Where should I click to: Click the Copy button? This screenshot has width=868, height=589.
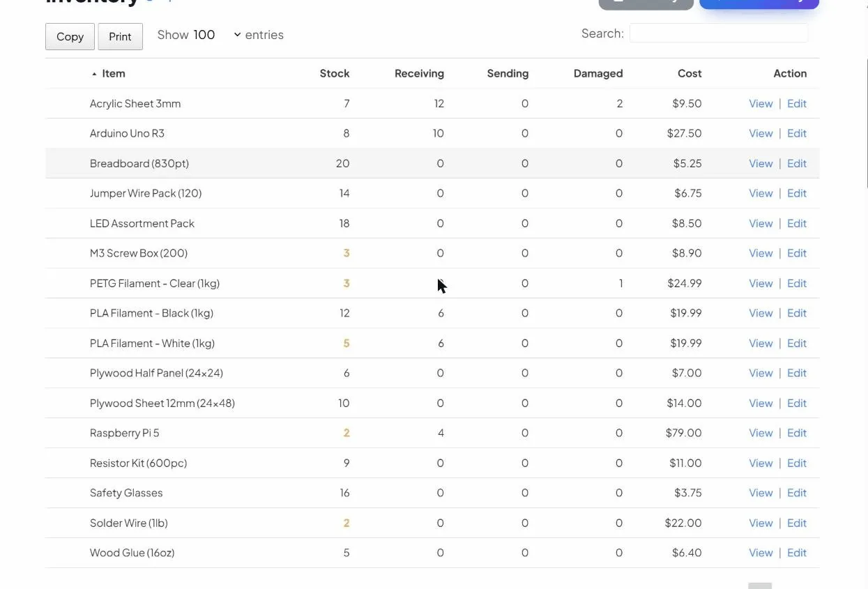[70, 36]
